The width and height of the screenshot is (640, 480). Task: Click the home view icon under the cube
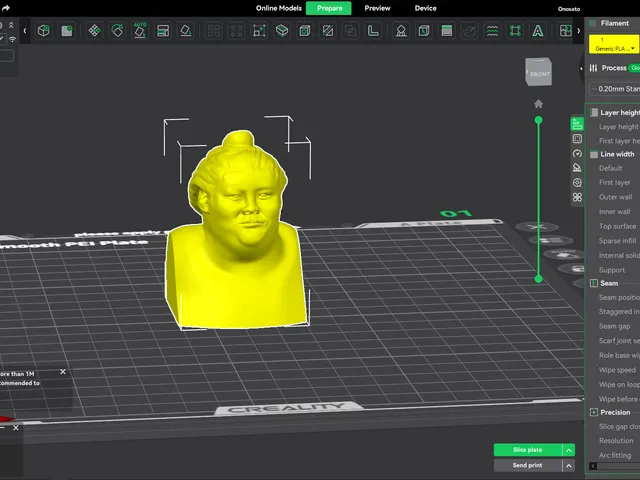click(x=538, y=104)
